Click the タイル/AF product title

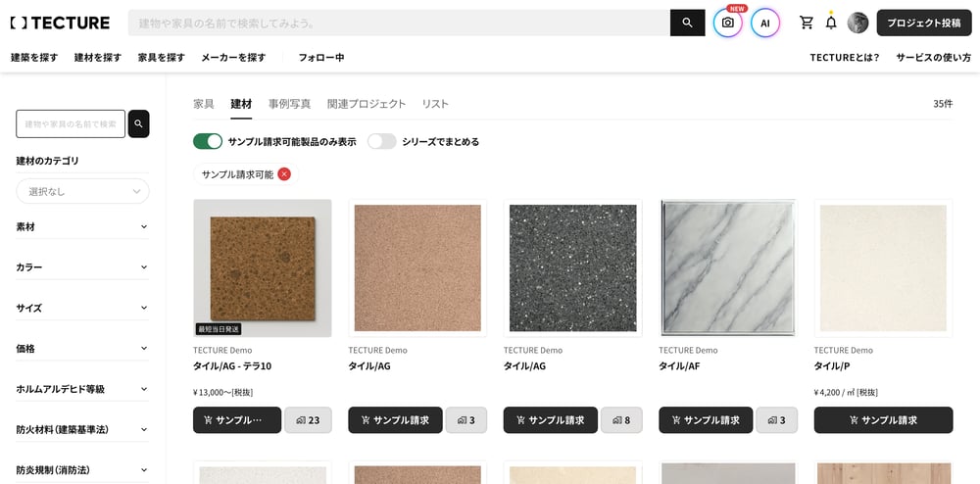click(x=679, y=366)
